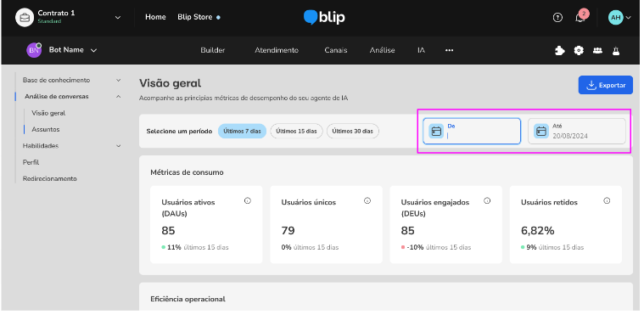Viewport: 644px width, 315px height.
Task: Expand the user account menu chevron
Action: click(628, 18)
